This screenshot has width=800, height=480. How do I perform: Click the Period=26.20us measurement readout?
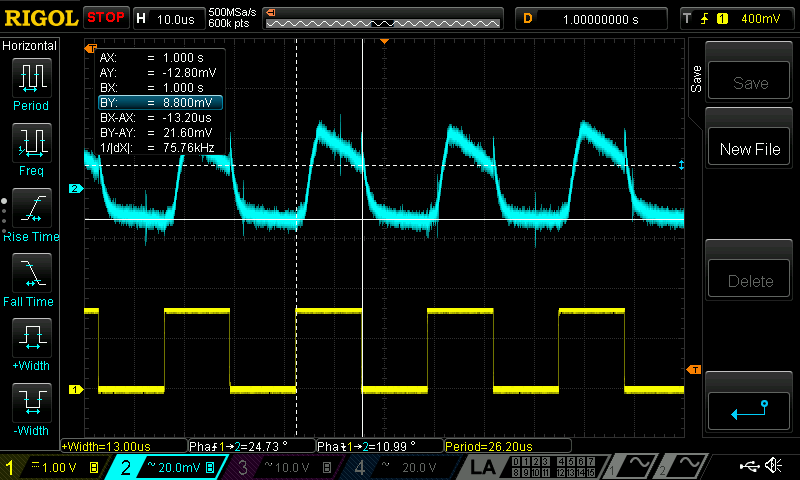[508, 446]
